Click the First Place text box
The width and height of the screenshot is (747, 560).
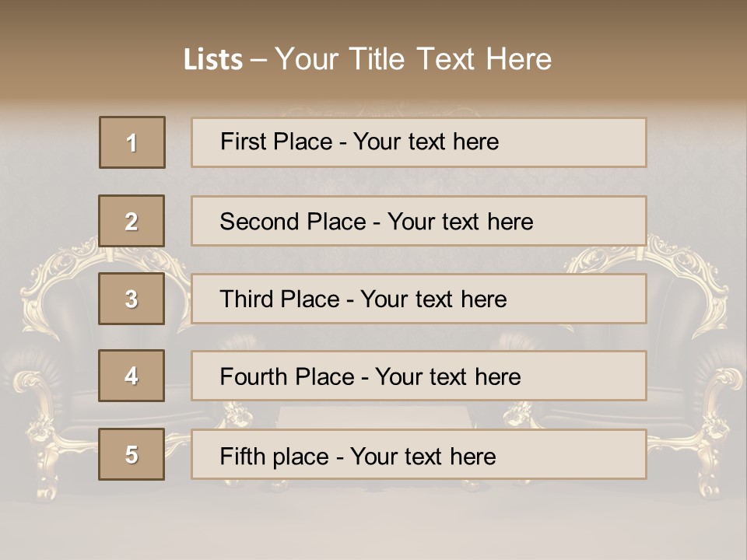pyautogui.click(x=419, y=142)
